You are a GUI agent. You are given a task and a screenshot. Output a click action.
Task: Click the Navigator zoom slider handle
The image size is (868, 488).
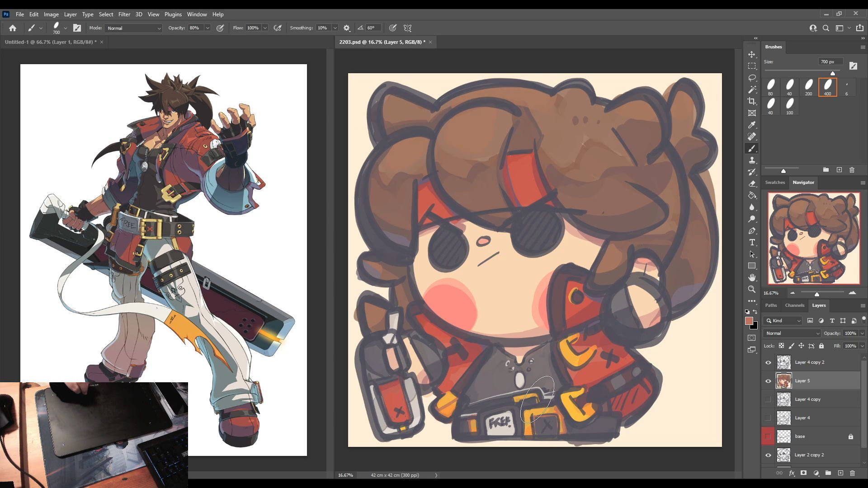[x=817, y=294]
